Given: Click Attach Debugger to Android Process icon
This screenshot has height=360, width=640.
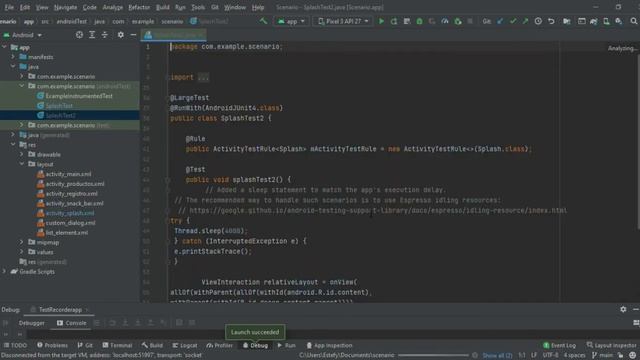Looking at the screenshot, I should click(458, 21).
